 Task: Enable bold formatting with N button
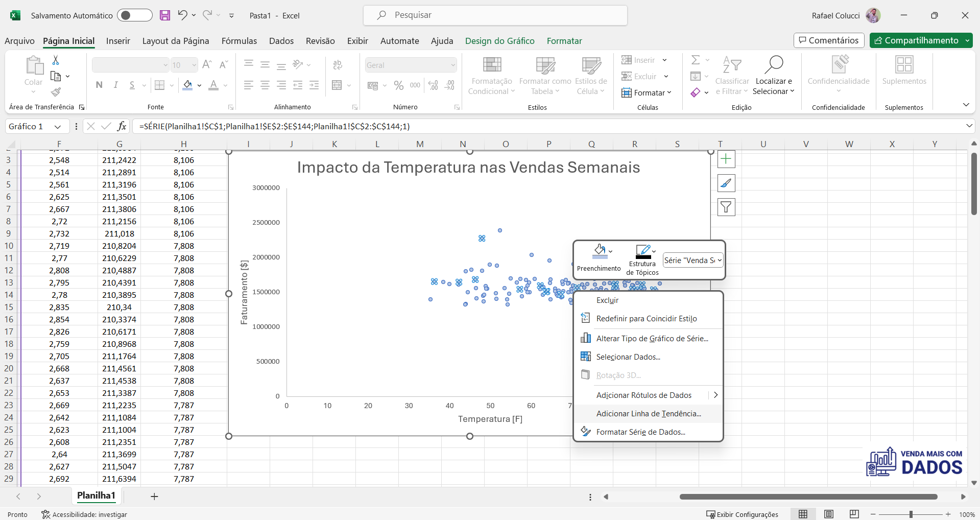(x=99, y=85)
